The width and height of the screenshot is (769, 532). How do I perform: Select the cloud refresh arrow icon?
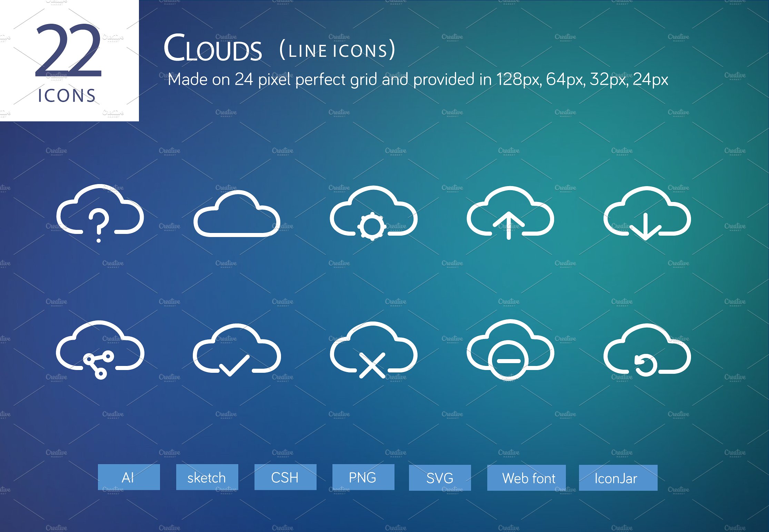point(647,350)
